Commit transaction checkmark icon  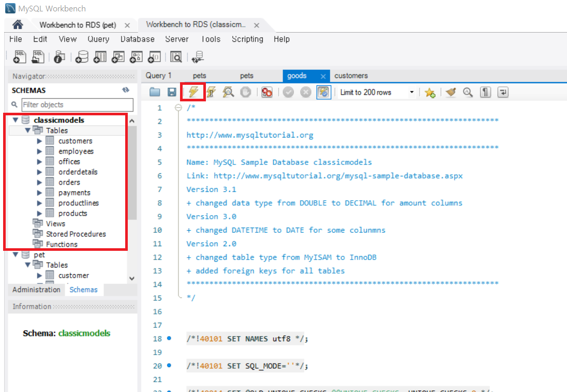(288, 92)
